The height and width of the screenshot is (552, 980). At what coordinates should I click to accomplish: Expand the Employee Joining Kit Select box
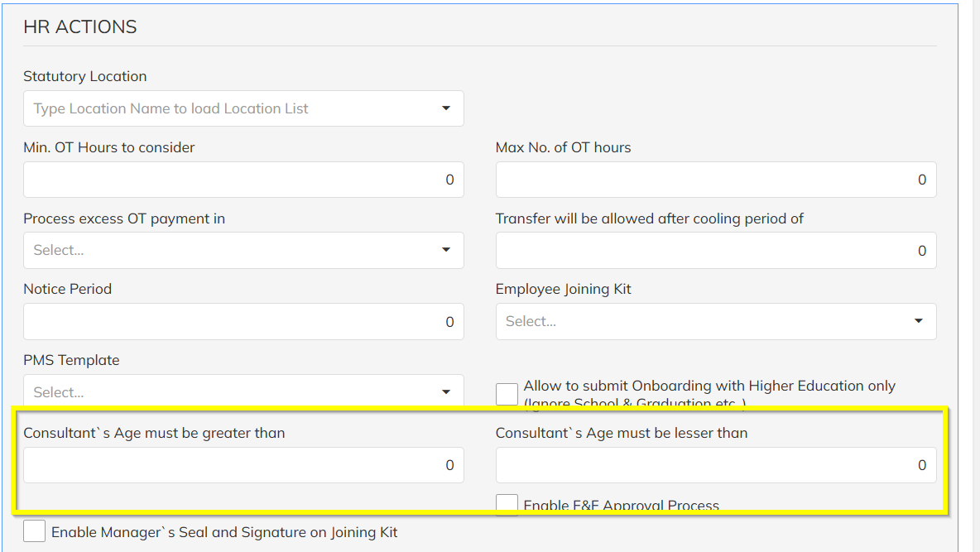click(x=704, y=321)
